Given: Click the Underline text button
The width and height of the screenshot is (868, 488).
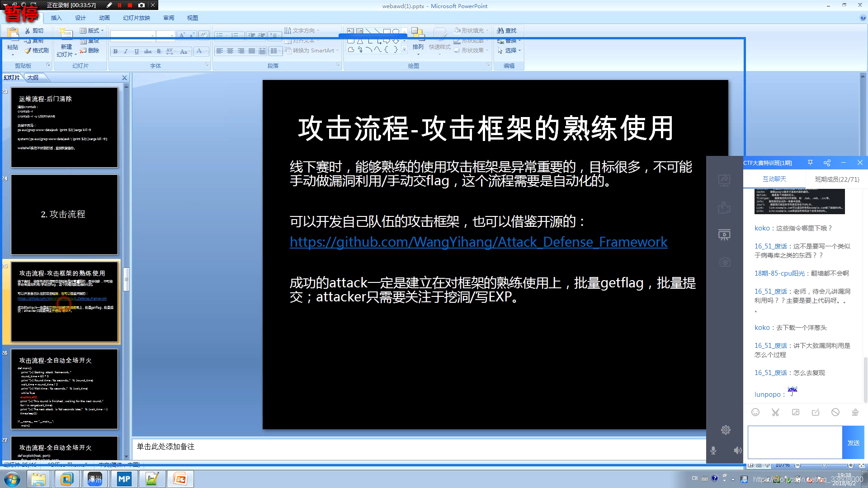Looking at the screenshot, I should (x=137, y=52).
